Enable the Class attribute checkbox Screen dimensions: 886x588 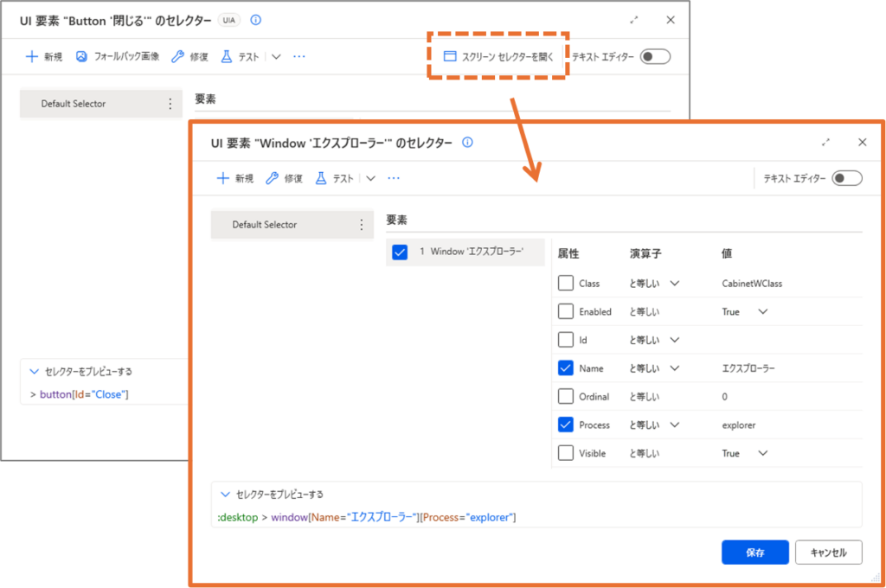(566, 283)
